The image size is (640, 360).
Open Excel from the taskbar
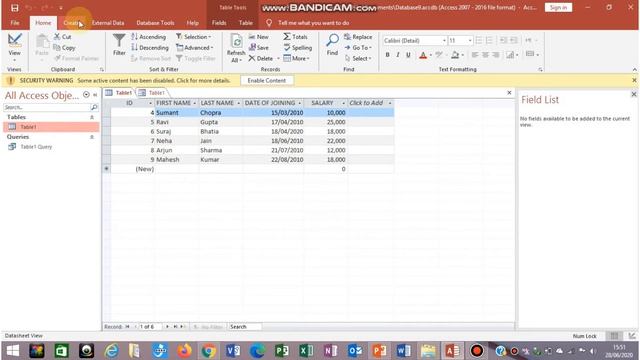pyautogui.click(x=306, y=351)
